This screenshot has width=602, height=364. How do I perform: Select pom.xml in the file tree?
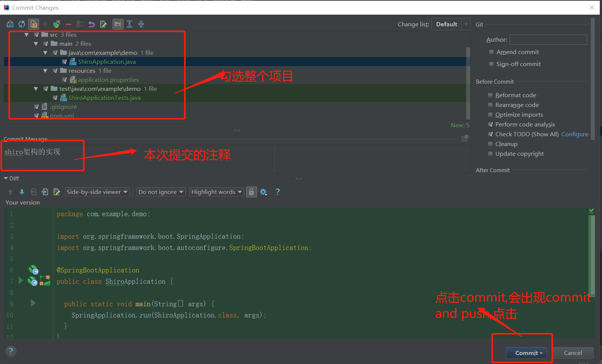point(62,116)
